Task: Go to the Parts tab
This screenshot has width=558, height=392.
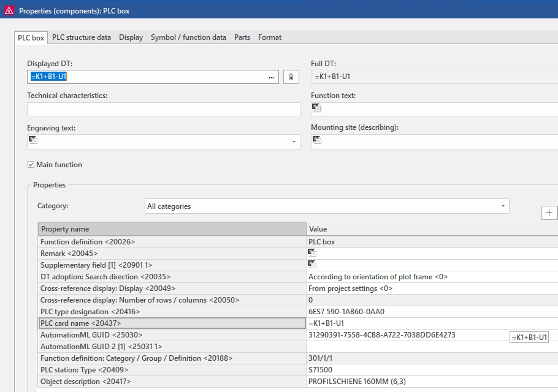Action: [x=242, y=37]
